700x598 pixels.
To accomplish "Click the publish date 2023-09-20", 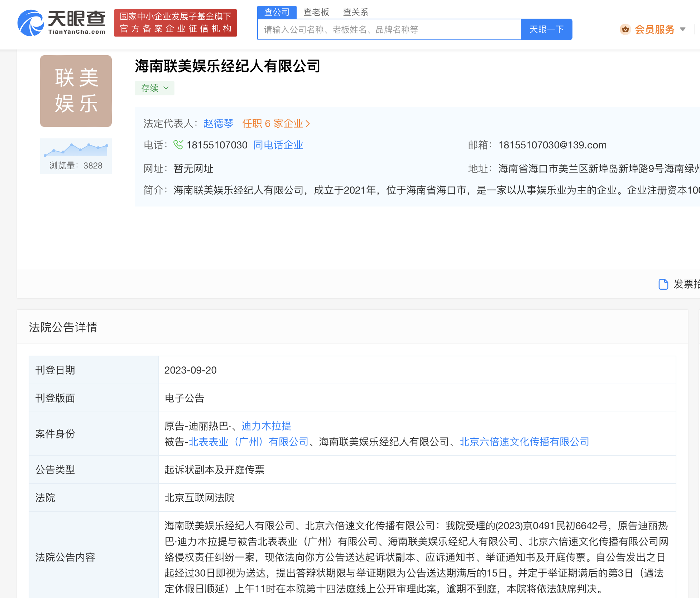I will (x=191, y=370).
